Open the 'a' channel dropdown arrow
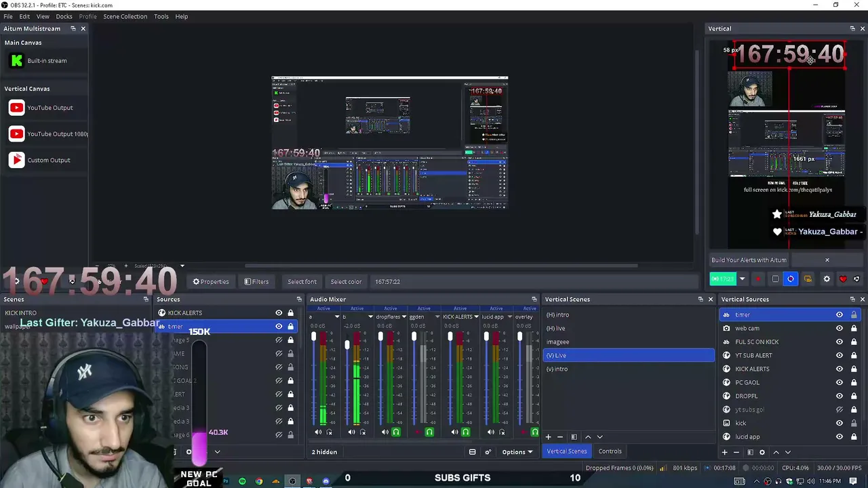Viewport: 868px width, 488px height. pos(337,317)
